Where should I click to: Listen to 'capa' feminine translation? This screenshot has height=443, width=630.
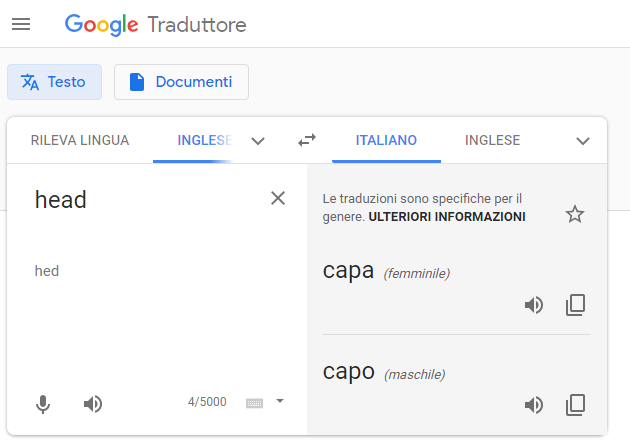coord(534,305)
